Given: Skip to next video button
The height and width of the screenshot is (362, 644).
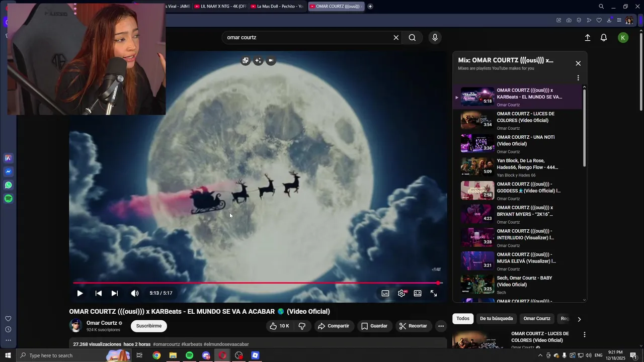Looking at the screenshot, I should point(115,293).
